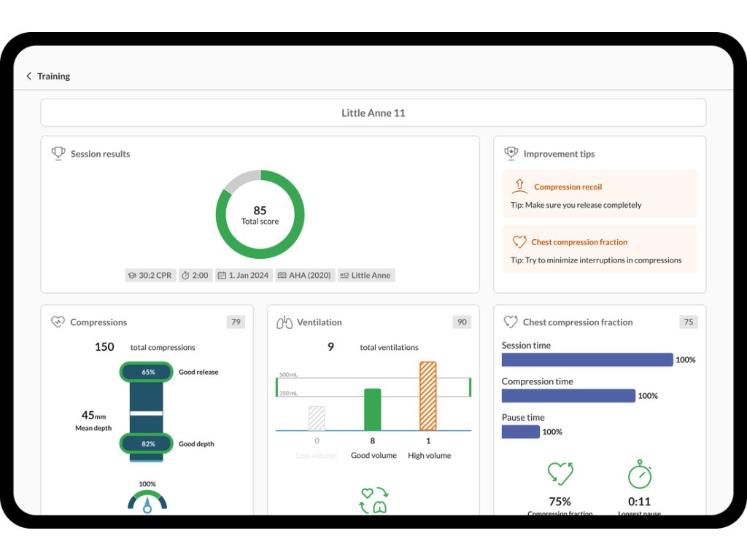Screen dimensions: 747x560
Task: Click the 9 total ventilations value
Action: coord(330,346)
